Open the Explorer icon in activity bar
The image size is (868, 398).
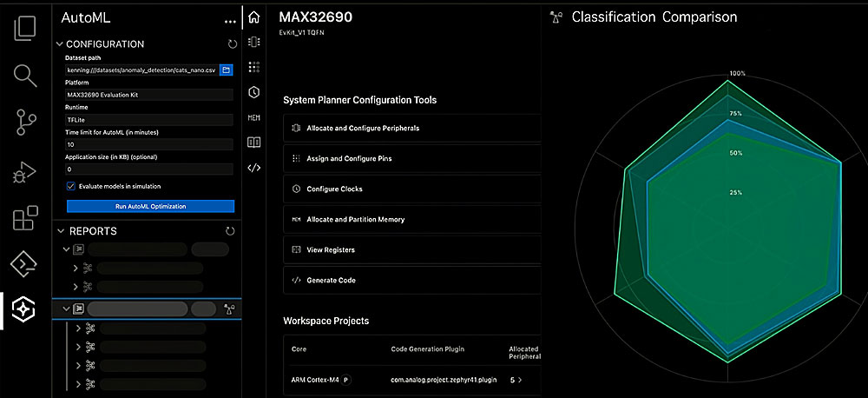coord(25,28)
